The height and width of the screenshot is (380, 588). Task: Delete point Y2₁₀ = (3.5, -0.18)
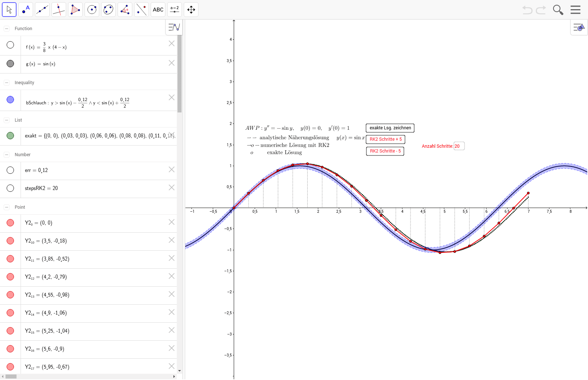(172, 240)
